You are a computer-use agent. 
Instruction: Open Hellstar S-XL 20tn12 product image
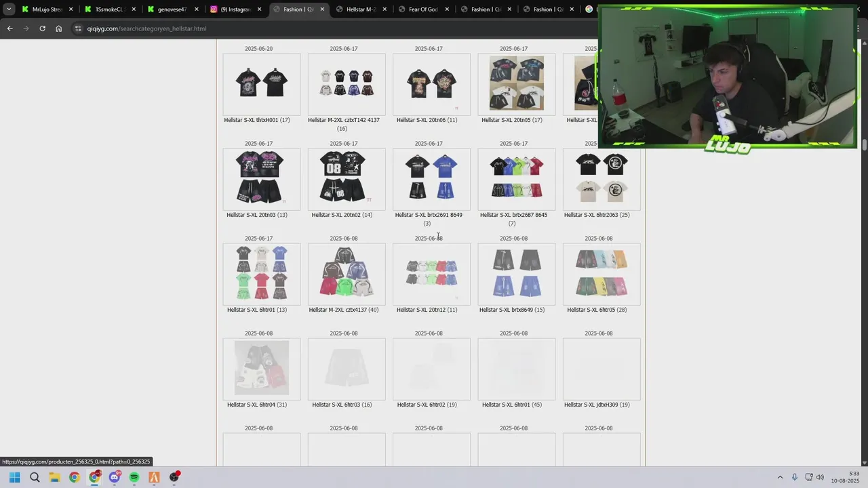coord(431,274)
